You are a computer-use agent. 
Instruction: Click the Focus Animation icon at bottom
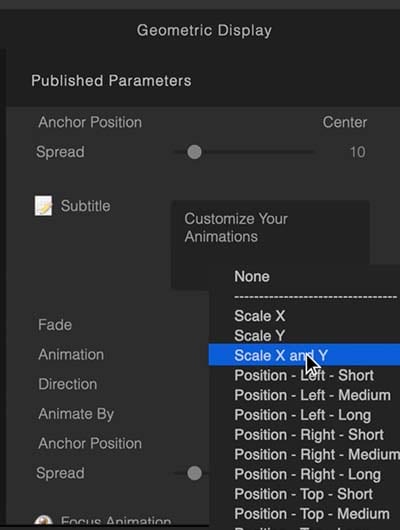point(44,521)
